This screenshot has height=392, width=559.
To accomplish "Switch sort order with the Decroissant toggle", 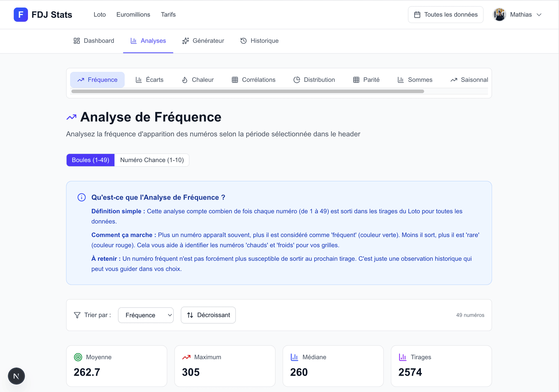I will tap(208, 315).
